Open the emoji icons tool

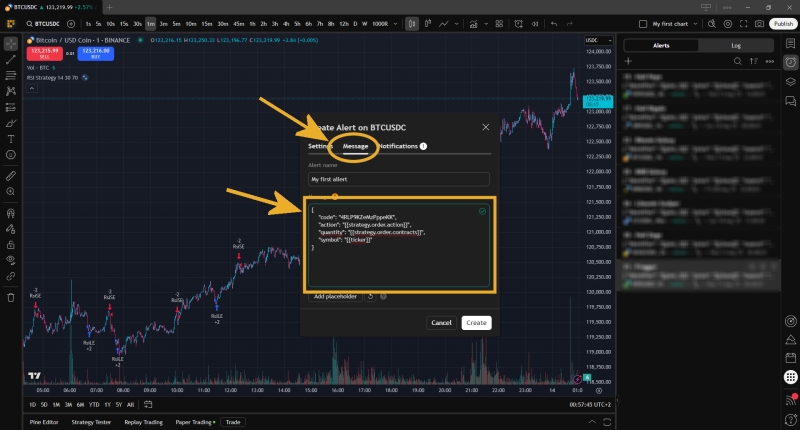coord(11,155)
